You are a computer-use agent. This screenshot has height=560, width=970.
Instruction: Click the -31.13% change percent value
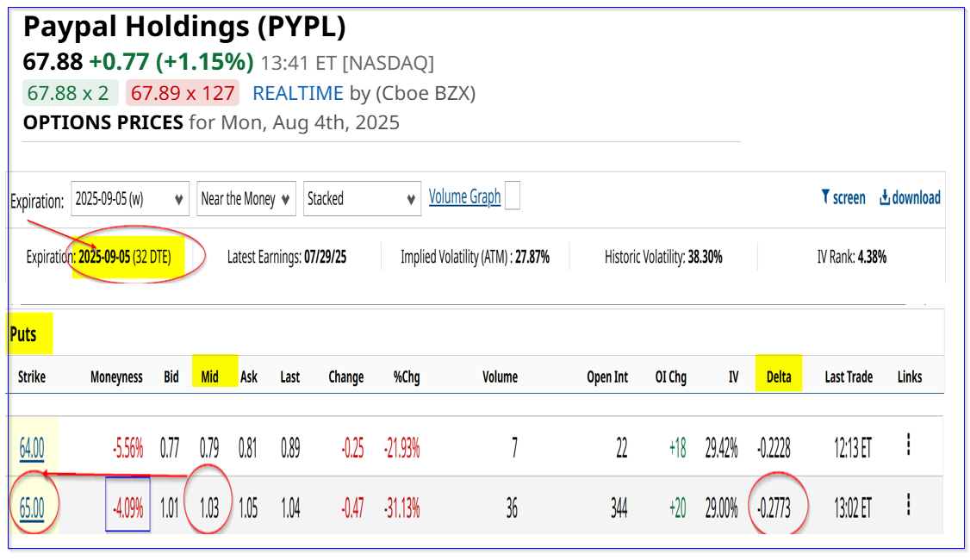402,508
